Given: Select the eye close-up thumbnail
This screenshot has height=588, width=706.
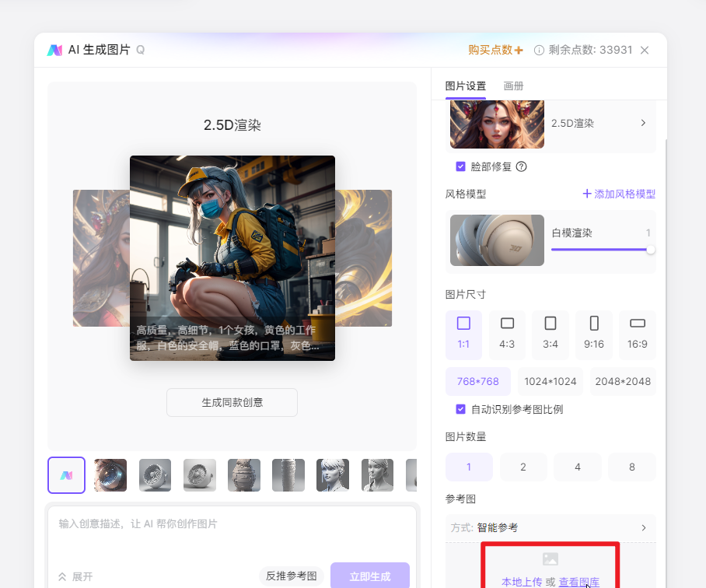Looking at the screenshot, I should [110, 475].
